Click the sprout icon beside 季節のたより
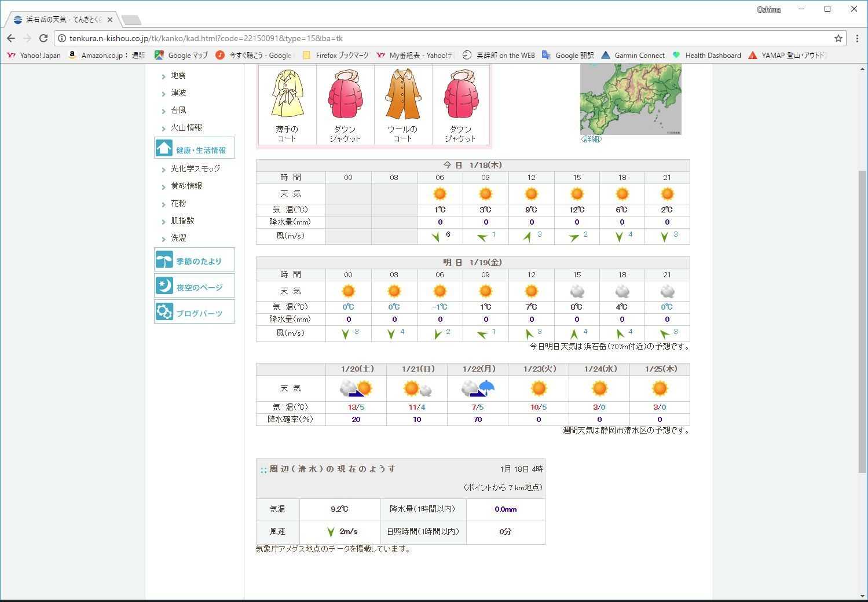Image resolution: width=868 pixels, height=602 pixels. click(x=164, y=260)
